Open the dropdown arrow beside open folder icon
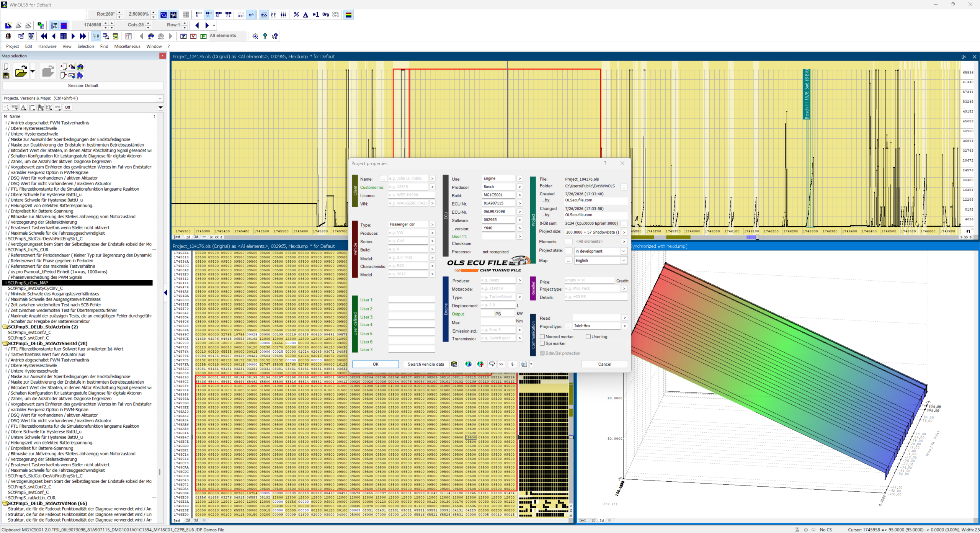 pyautogui.click(x=33, y=71)
